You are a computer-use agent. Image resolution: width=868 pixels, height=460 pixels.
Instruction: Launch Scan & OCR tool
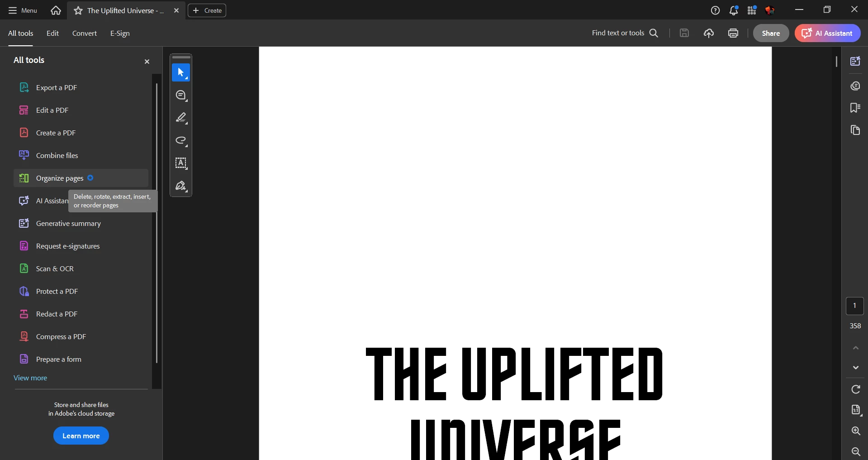click(x=81, y=268)
